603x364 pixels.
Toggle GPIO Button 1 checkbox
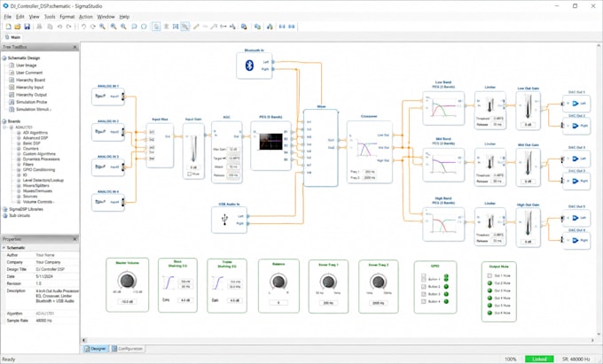pyautogui.click(x=423, y=279)
